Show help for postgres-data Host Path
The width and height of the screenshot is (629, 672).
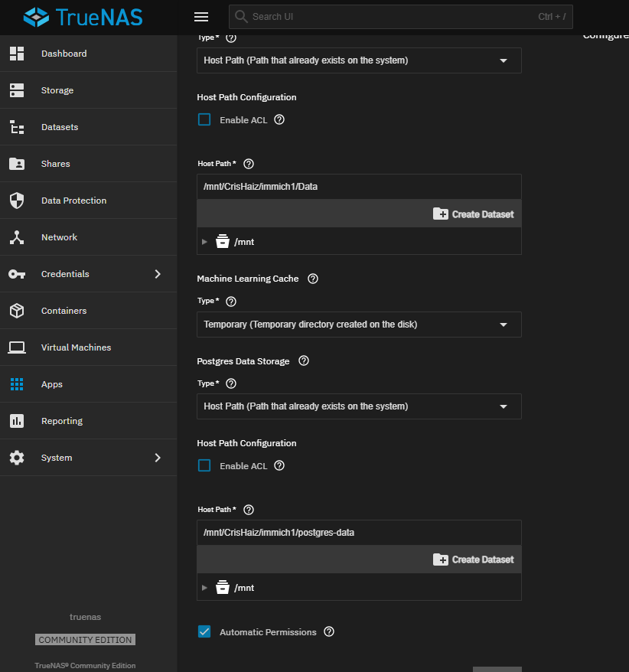pyautogui.click(x=249, y=510)
